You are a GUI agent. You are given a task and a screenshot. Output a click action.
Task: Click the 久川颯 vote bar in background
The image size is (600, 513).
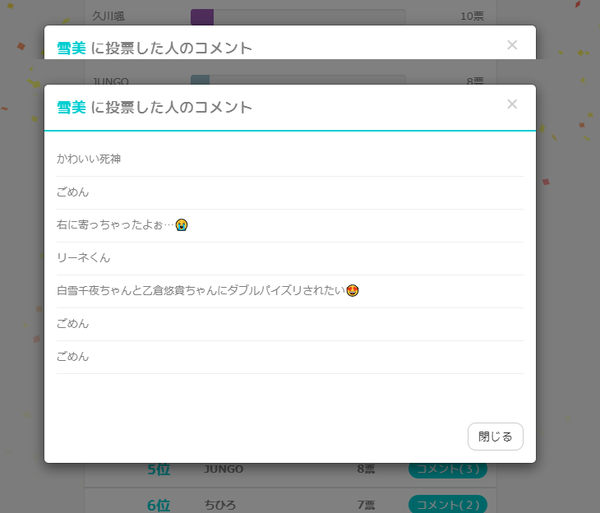[x=298, y=17]
